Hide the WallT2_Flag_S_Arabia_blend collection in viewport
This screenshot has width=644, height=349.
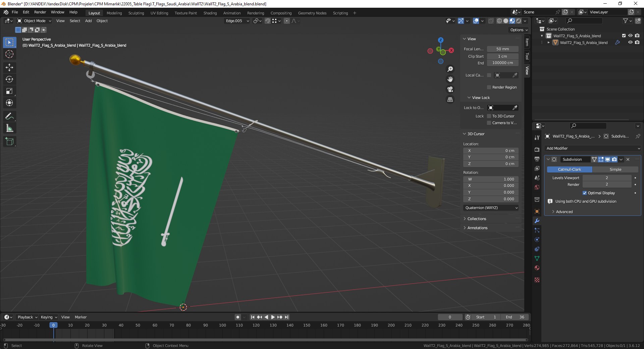tap(630, 36)
